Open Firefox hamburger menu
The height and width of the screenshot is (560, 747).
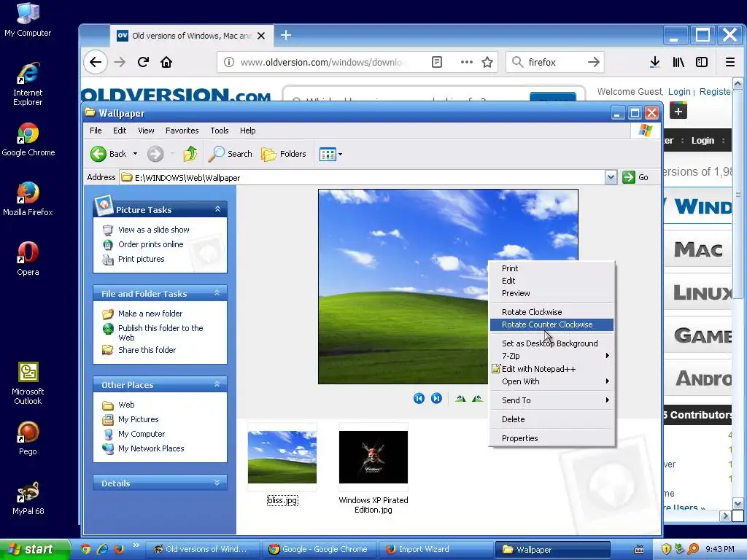[729, 62]
